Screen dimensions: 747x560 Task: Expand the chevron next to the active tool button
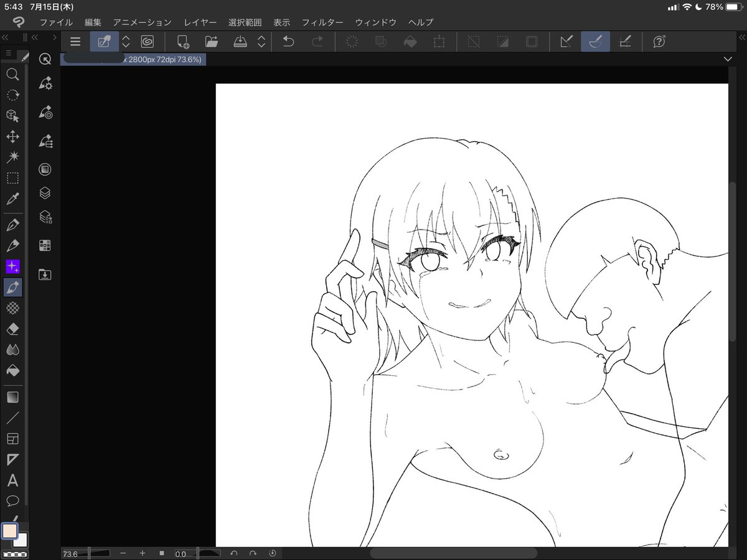pos(126,42)
